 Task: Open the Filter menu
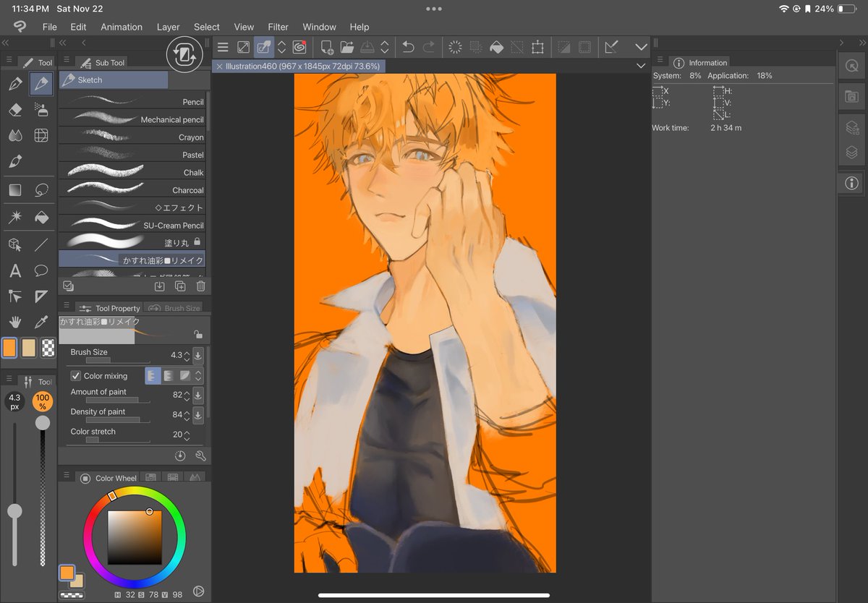point(278,27)
